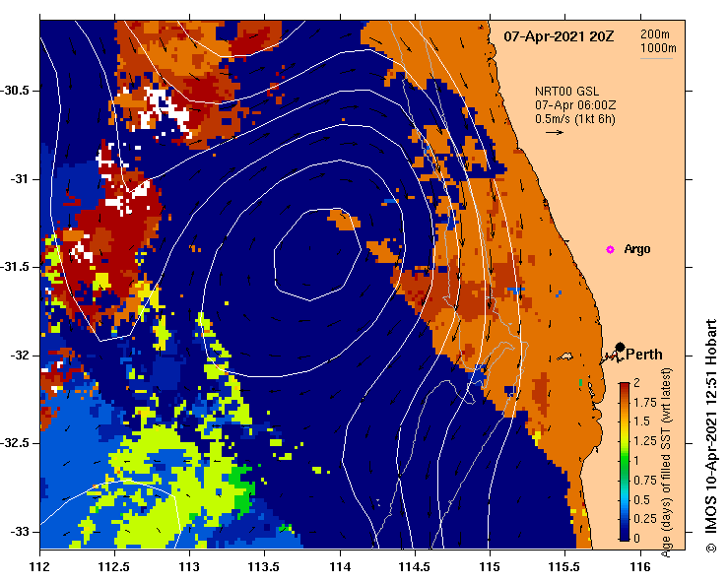728x583 pixels.
Task: Click the date label 07-Apr-2021 20Z
Action: click(559, 36)
